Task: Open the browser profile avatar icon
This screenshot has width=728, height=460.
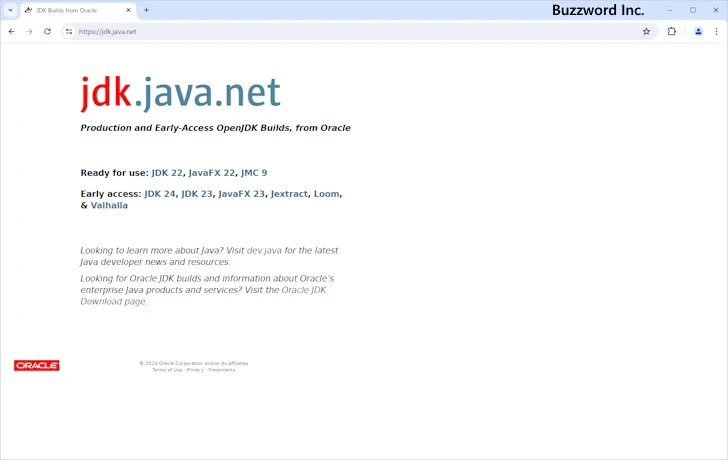Action: coord(698,32)
